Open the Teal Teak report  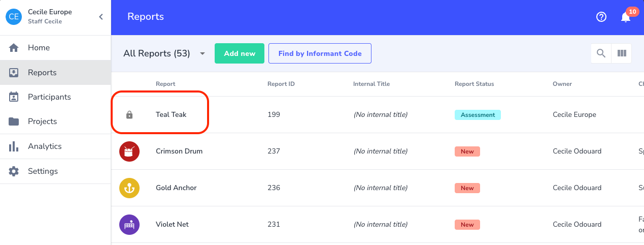171,115
